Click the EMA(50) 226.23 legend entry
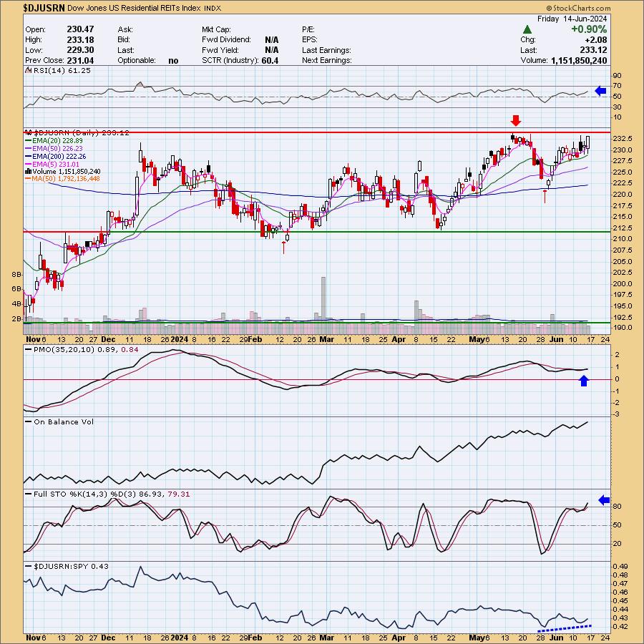 click(x=57, y=148)
